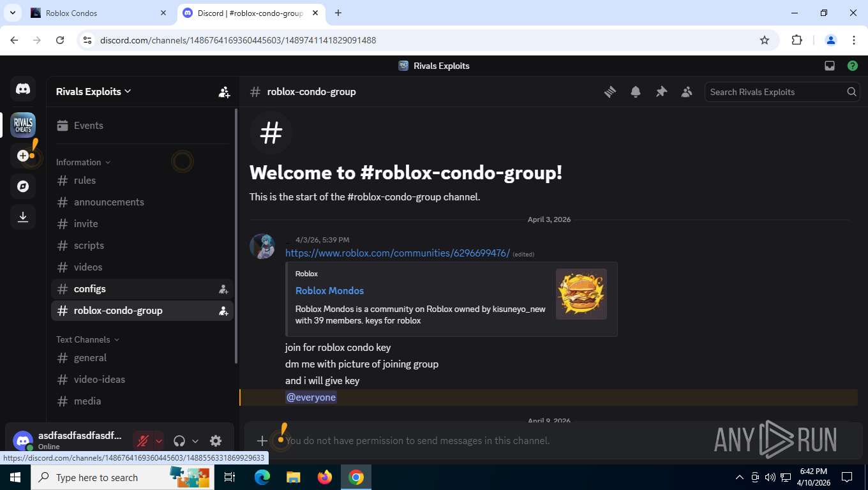Expand the Rivals Exploits server dropdown

coord(94,92)
